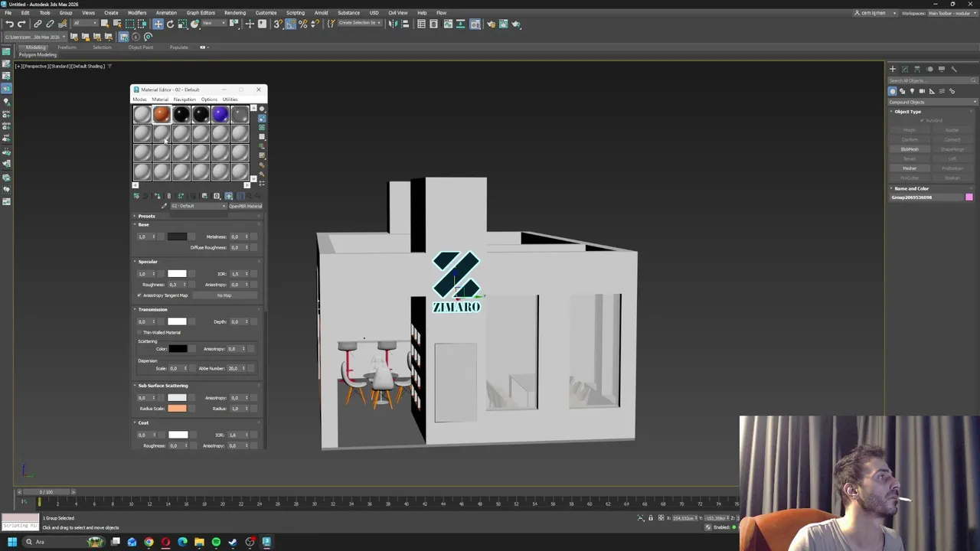This screenshot has height=551, width=980.
Task: Click the Mesher object type button
Action: 910,168
